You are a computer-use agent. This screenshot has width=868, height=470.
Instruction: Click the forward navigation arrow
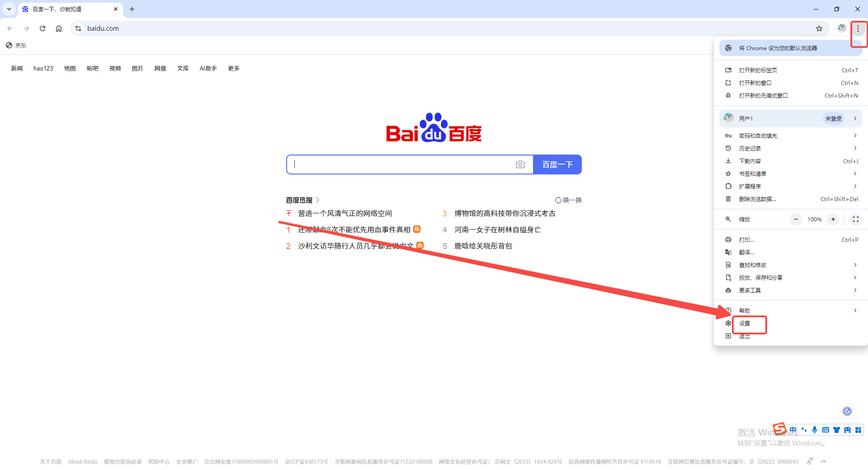click(26, 28)
